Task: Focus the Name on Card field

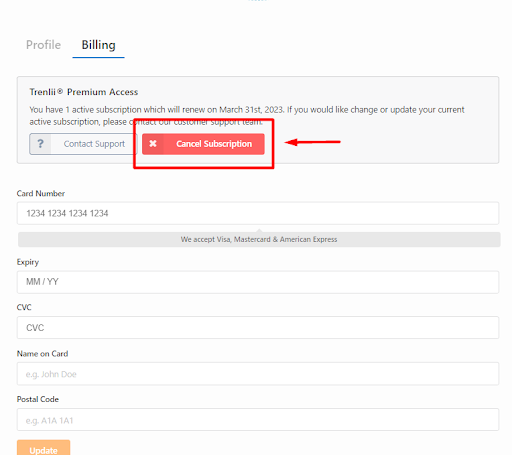Action: [x=258, y=374]
